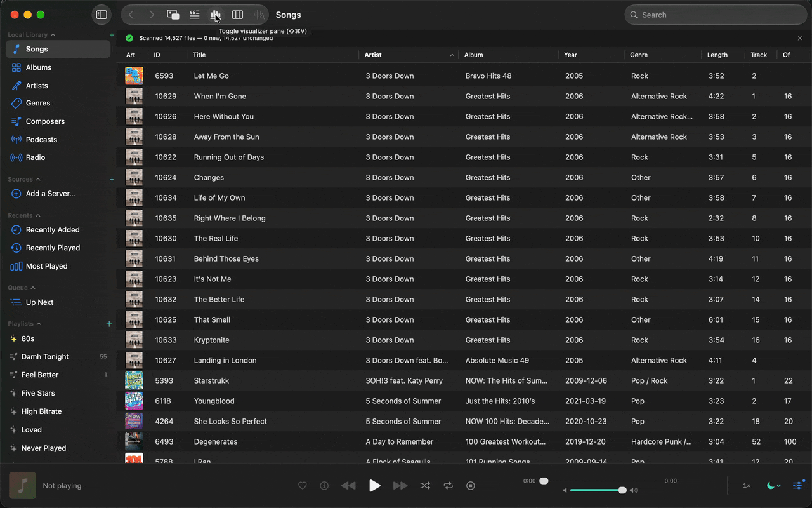This screenshot has width=812, height=508.
Task: Collapse the Recents section
Action: tap(38, 216)
